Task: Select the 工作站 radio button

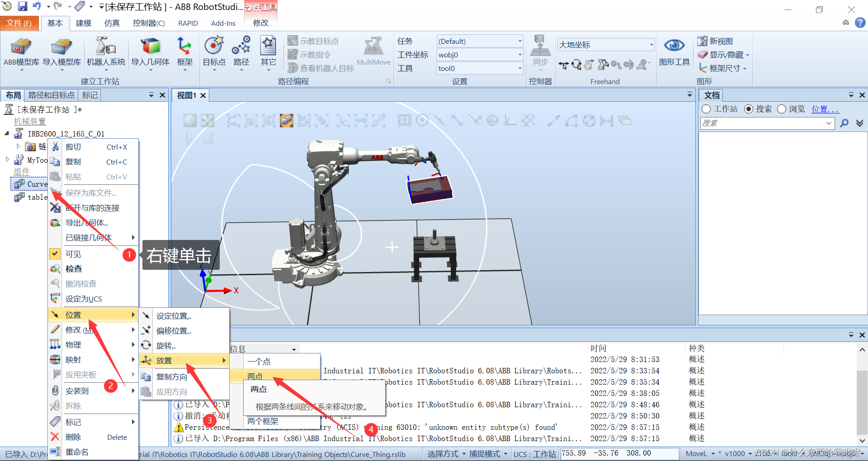Action: click(706, 109)
